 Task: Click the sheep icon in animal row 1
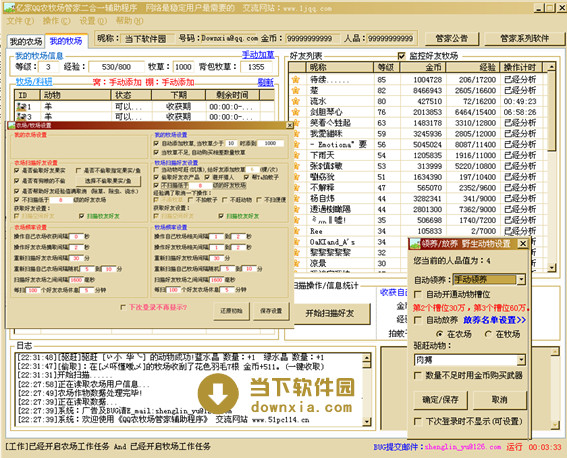pos(22,107)
